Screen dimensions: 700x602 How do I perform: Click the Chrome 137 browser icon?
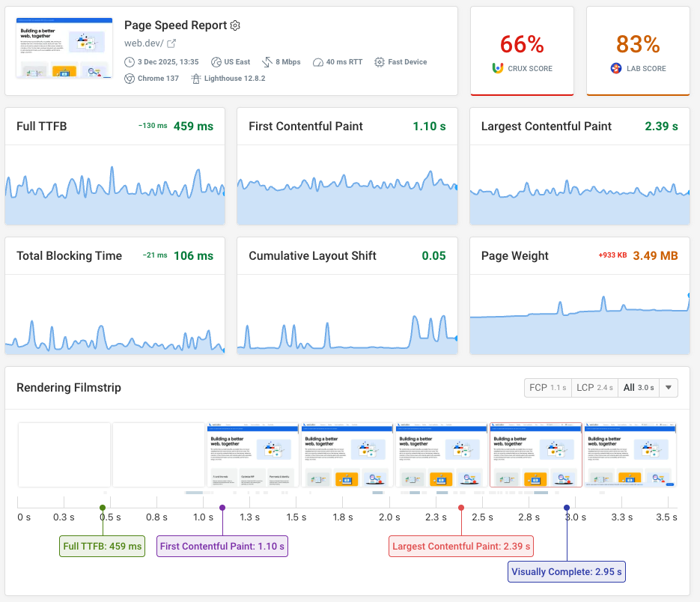point(128,78)
